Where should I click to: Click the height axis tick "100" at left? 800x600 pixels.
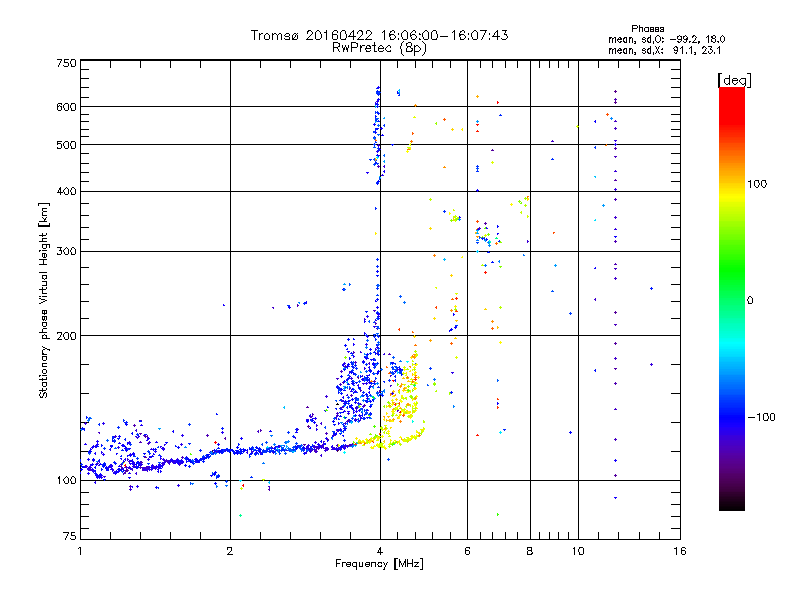tap(66, 480)
